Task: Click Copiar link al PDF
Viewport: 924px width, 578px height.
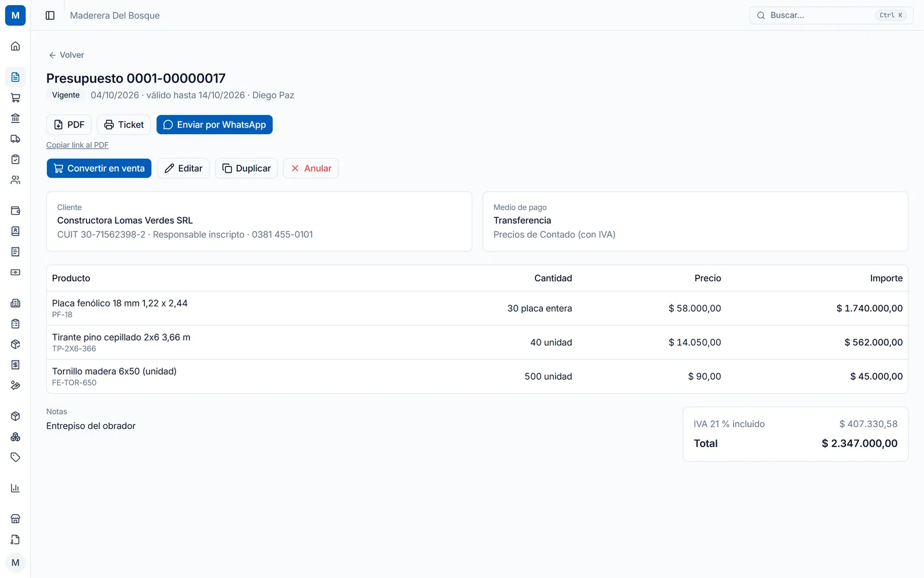Action: pyautogui.click(x=77, y=145)
